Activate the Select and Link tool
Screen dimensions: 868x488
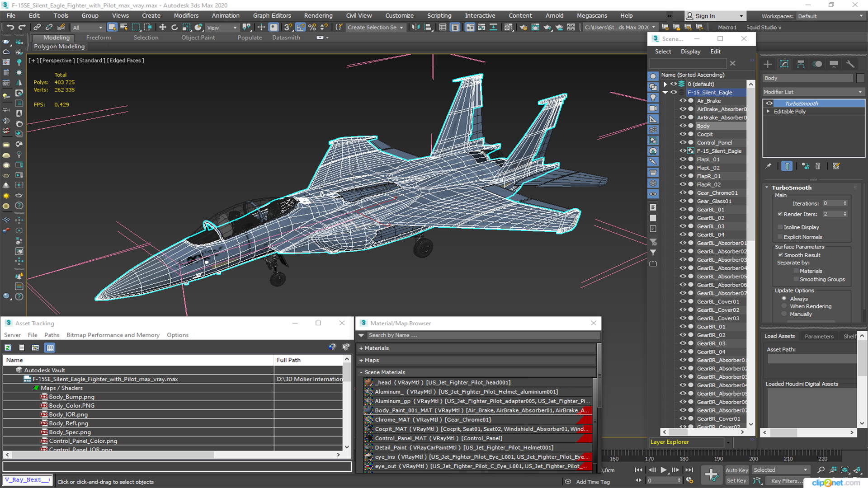pyautogui.click(x=37, y=28)
